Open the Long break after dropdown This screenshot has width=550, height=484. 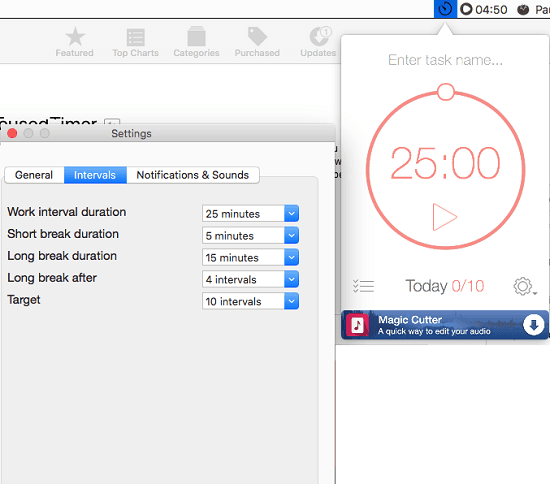pyautogui.click(x=250, y=279)
